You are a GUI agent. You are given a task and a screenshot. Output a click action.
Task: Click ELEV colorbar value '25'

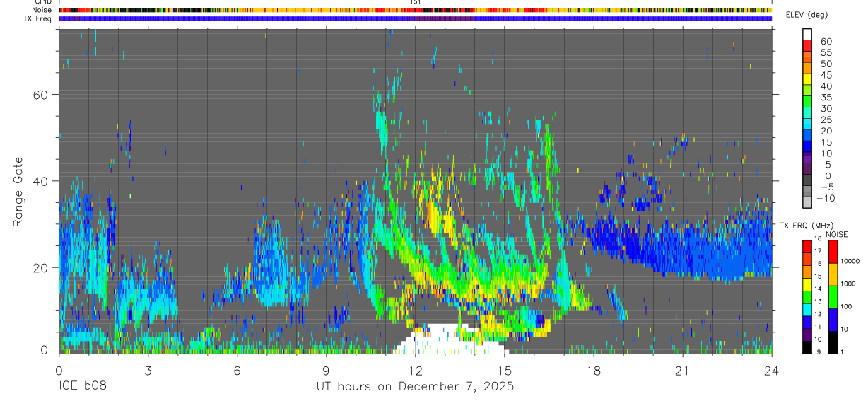[x=826, y=120]
